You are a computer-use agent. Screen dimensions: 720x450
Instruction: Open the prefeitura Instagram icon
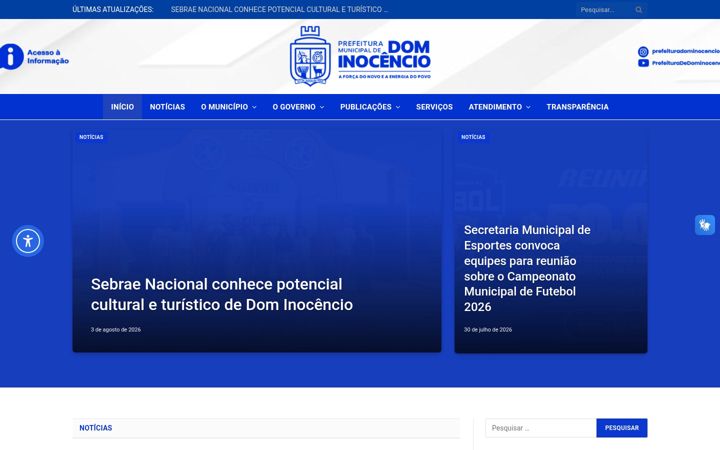coord(643,51)
